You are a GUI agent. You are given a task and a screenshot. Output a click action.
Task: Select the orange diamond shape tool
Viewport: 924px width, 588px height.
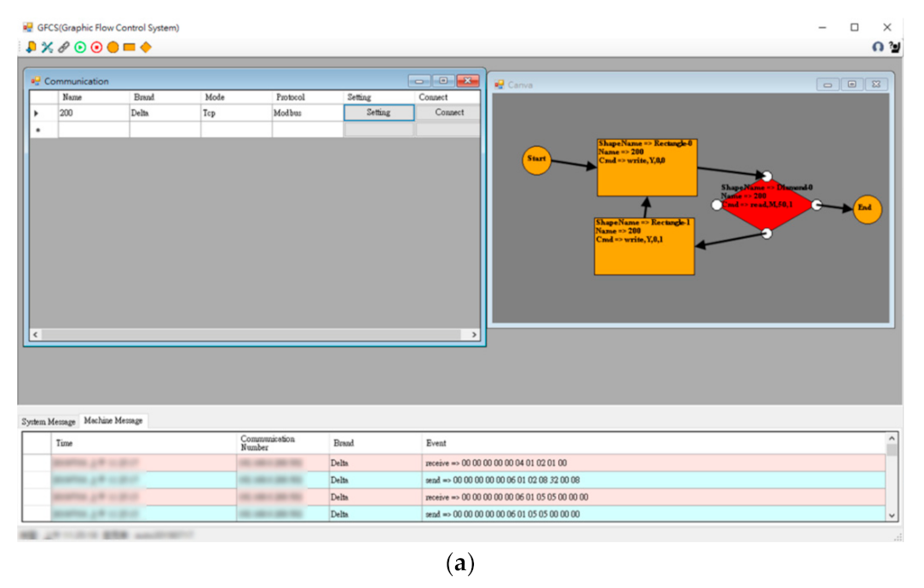(146, 48)
